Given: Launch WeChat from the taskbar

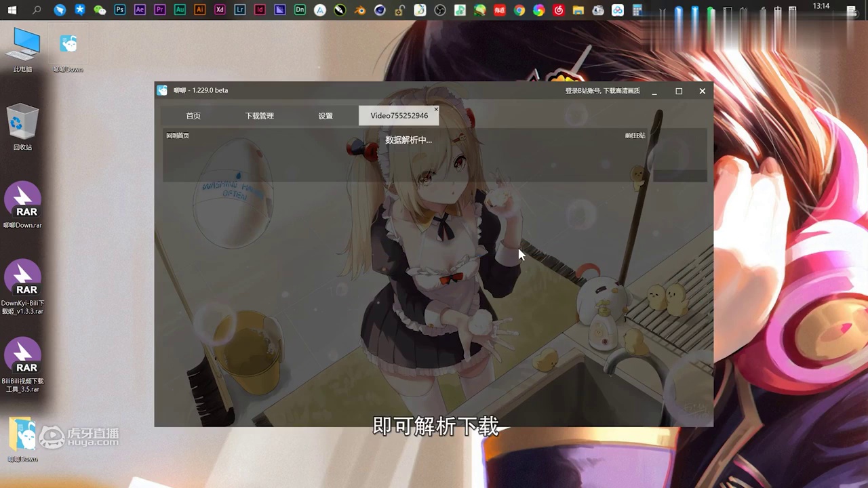Looking at the screenshot, I should click(100, 10).
